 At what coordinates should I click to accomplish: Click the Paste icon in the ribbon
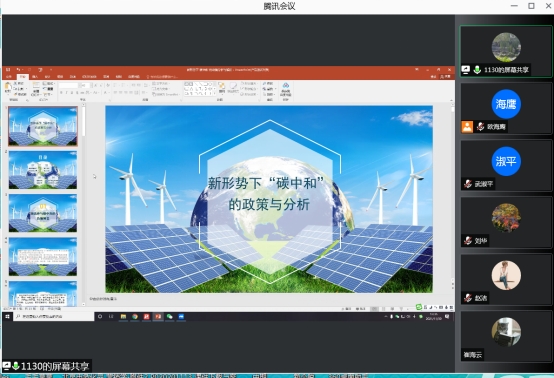pyautogui.click(x=8, y=88)
